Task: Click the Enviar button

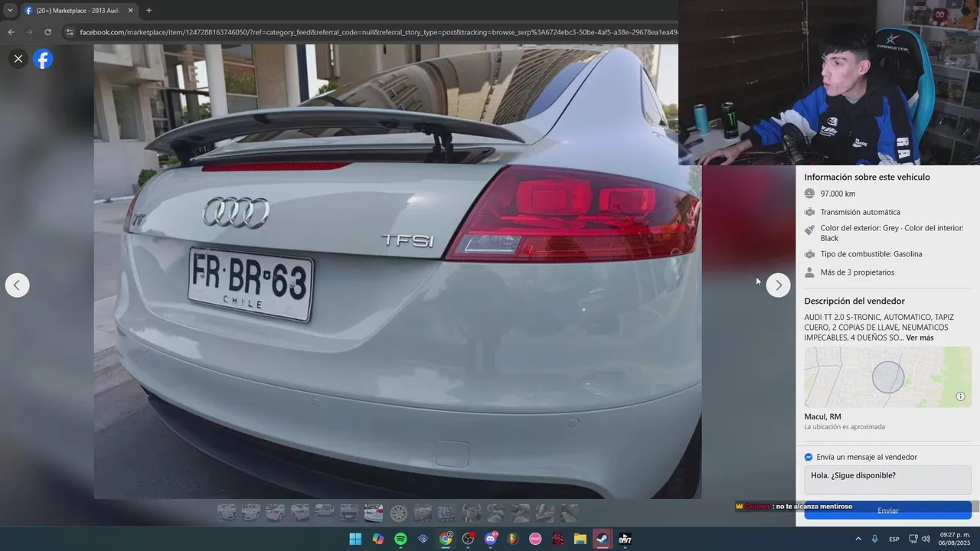Action: pyautogui.click(x=887, y=510)
